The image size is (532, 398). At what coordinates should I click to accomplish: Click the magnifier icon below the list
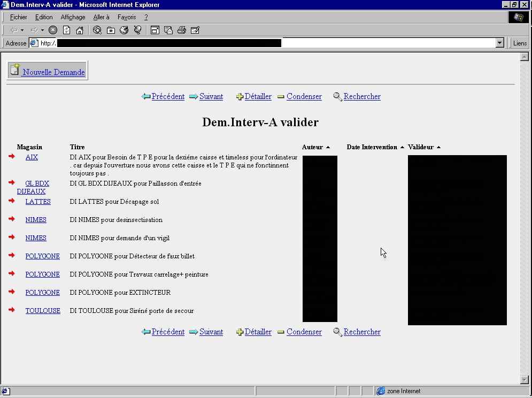pyautogui.click(x=337, y=332)
